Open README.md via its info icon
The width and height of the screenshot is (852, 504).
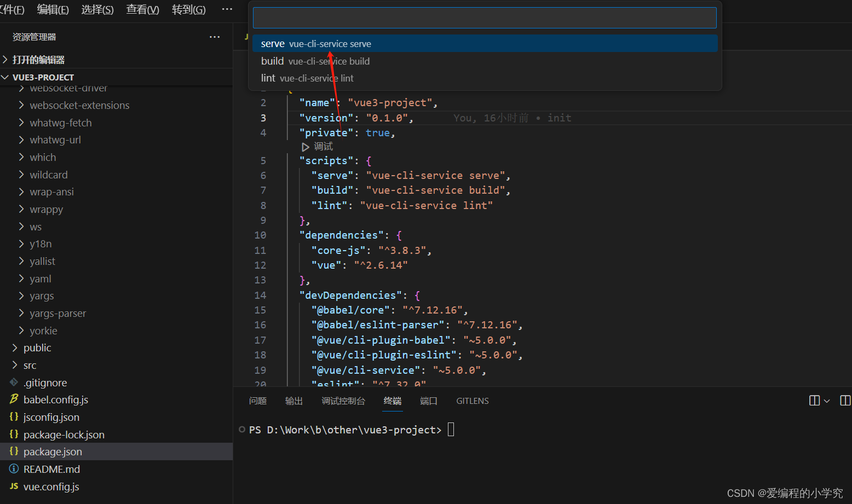13,469
